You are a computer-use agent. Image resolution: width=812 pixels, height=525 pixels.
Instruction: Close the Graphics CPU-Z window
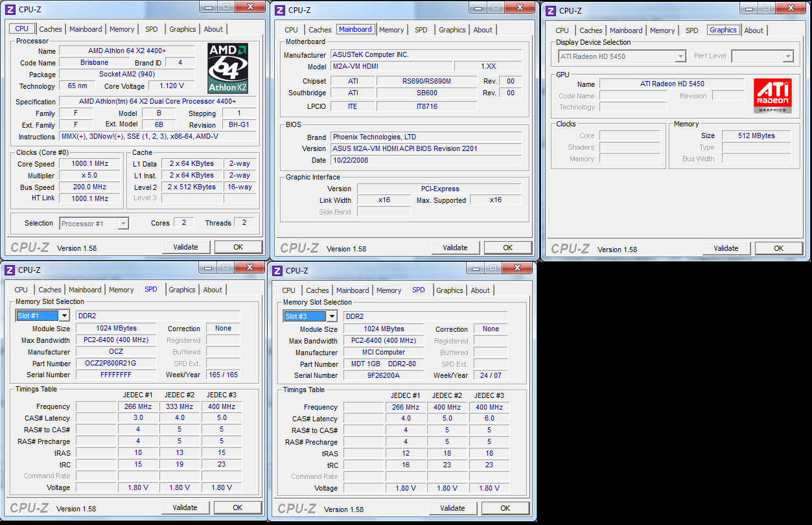791,8
